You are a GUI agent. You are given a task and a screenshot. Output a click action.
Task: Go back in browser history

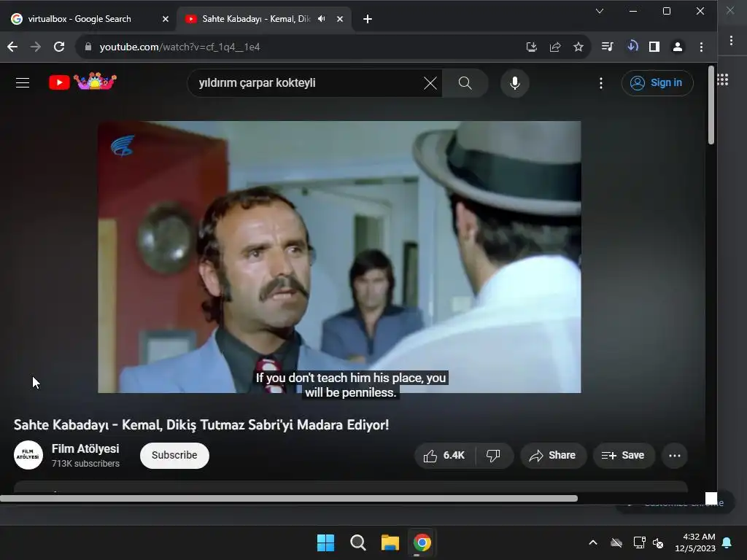(12, 47)
